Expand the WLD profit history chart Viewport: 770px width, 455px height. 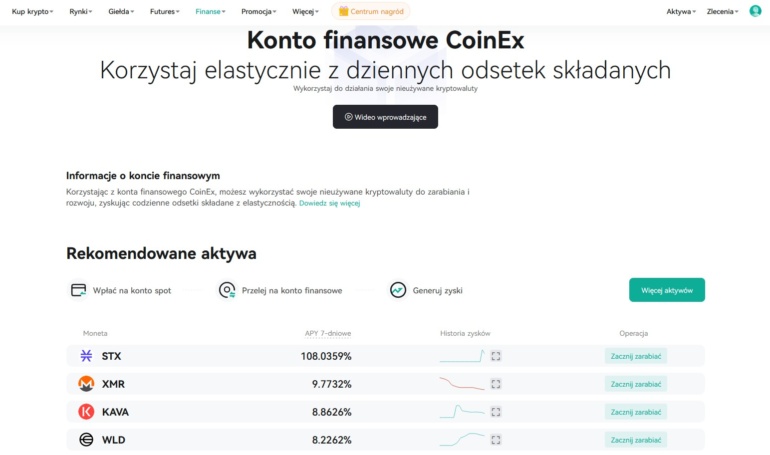[495, 440]
